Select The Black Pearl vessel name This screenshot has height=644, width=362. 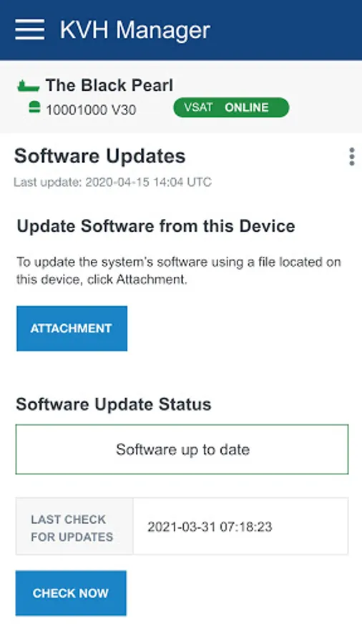pos(109,85)
